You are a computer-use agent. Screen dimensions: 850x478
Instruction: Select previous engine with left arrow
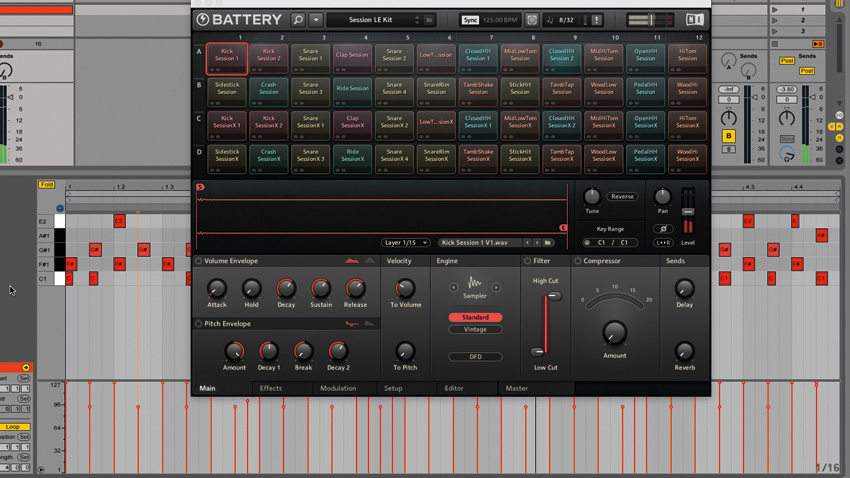pyautogui.click(x=454, y=287)
